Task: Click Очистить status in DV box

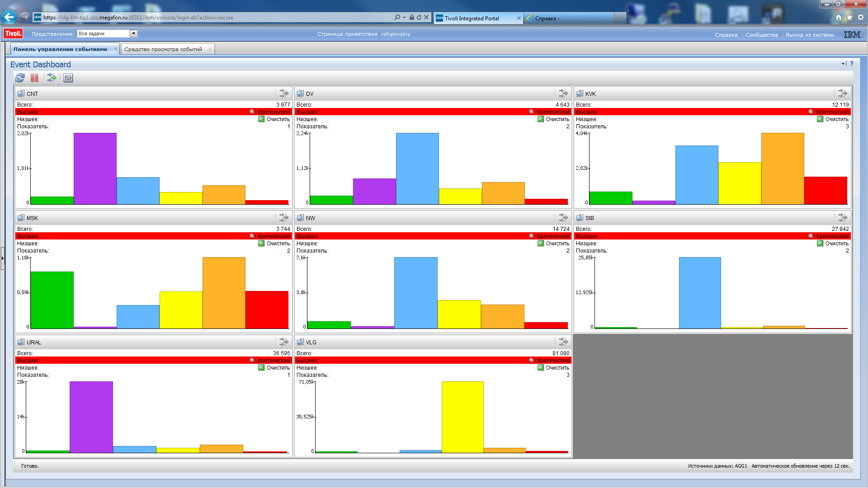Action: [553, 119]
